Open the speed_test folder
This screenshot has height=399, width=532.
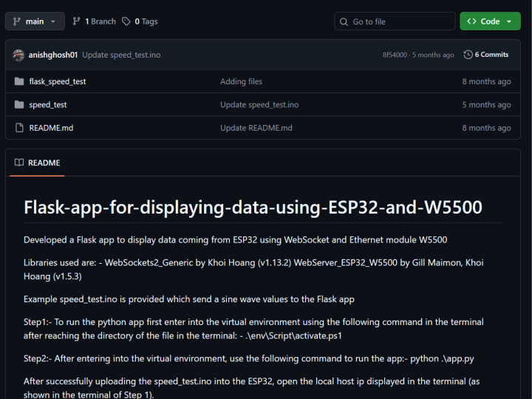tap(48, 105)
